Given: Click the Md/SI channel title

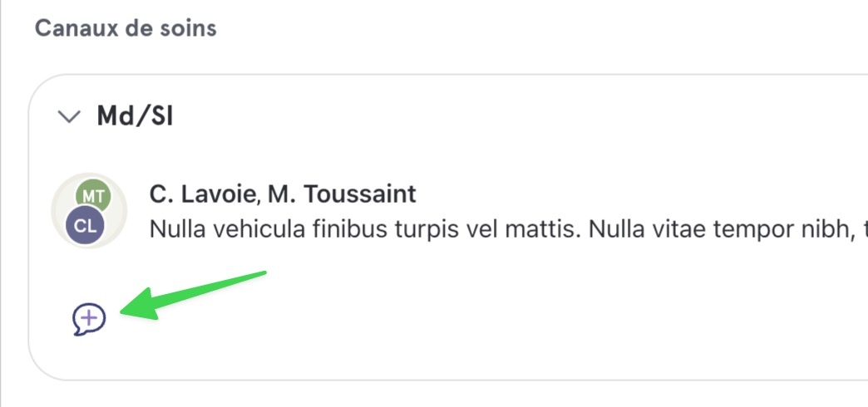Looking at the screenshot, I should pyautogui.click(x=135, y=116).
